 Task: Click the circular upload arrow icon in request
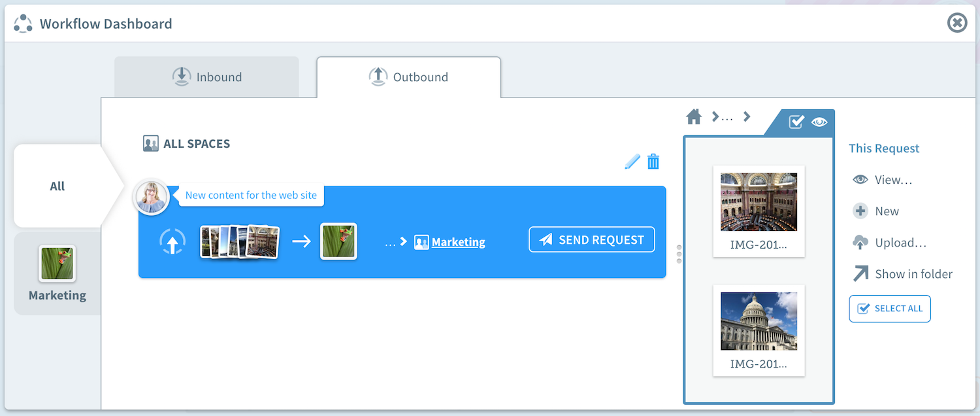(172, 241)
